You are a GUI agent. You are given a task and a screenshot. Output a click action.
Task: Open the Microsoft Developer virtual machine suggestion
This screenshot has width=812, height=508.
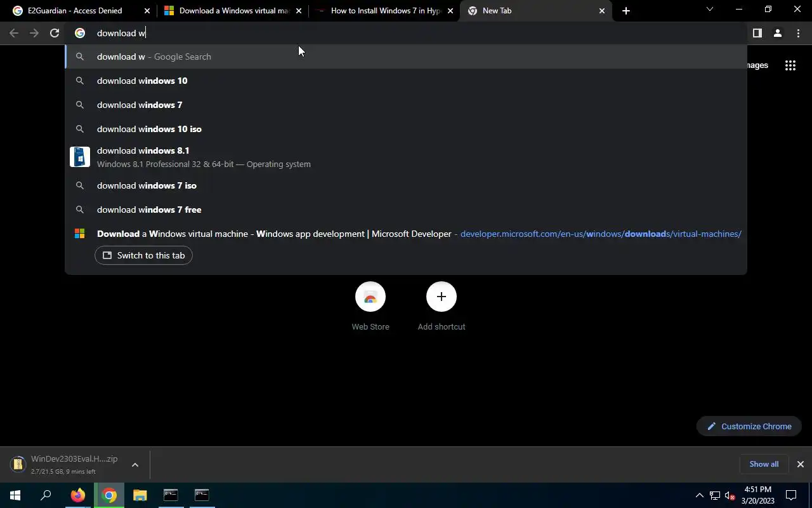[x=406, y=234]
